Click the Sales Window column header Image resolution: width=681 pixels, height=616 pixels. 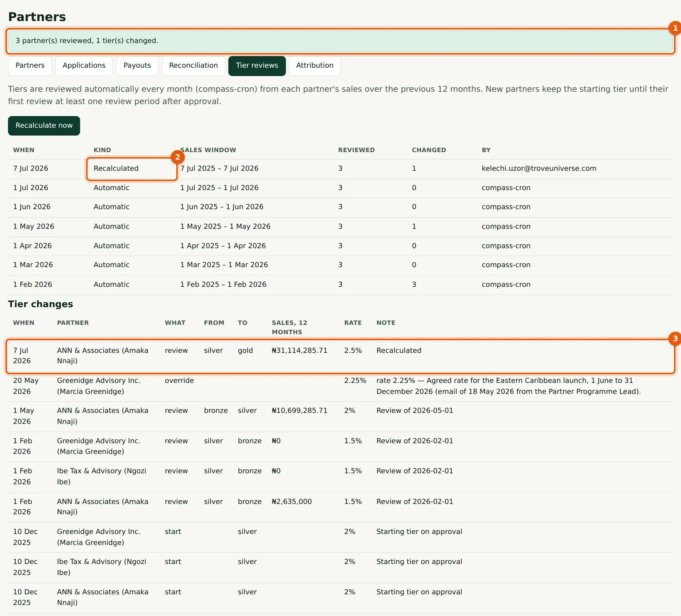[x=208, y=150]
